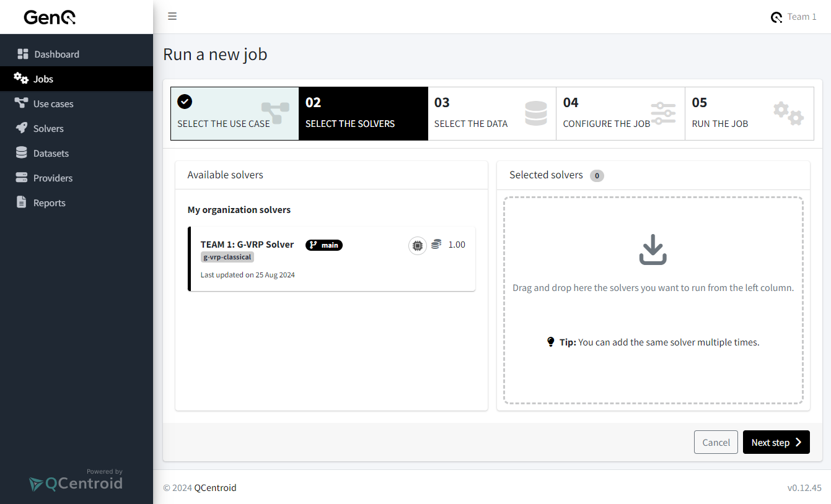Click the main branch badge
Viewport: 831px width, 504px height.
tap(324, 245)
